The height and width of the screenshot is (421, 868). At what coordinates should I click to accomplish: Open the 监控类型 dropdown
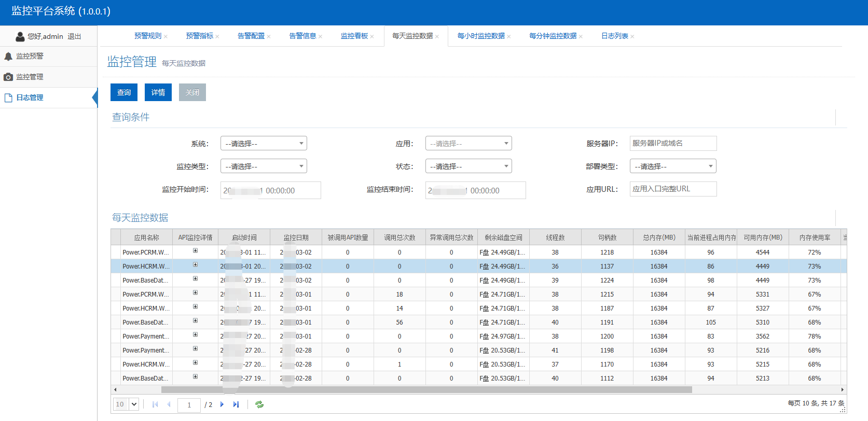[x=264, y=166]
